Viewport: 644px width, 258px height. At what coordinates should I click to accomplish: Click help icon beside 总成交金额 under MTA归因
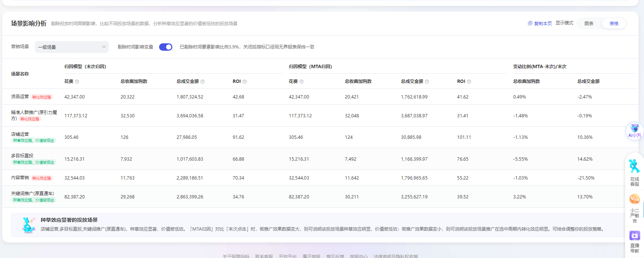point(427,82)
